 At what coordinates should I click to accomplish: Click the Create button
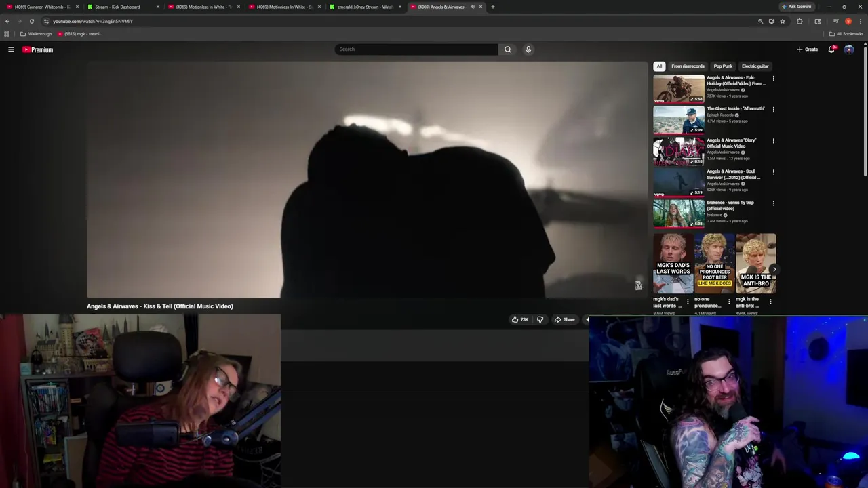[807, 49]
